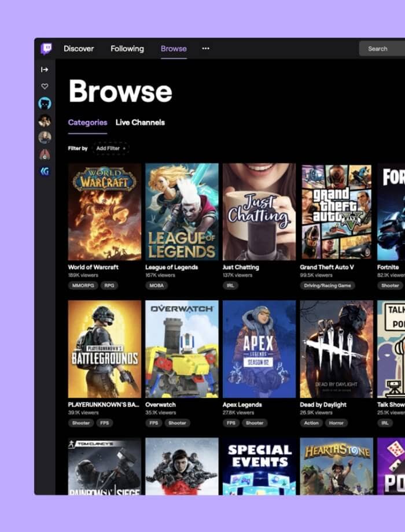Open World of Warcraft cover art

[x=105, y=212]
